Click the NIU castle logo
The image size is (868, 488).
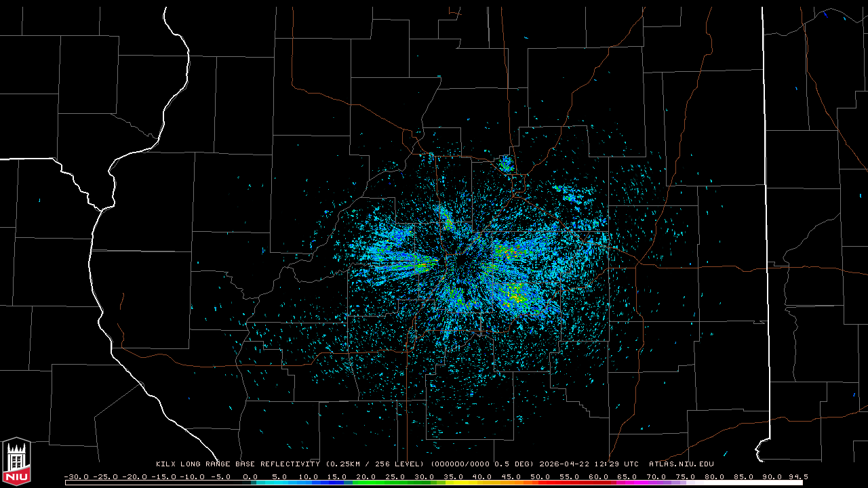tap(16, 462)
